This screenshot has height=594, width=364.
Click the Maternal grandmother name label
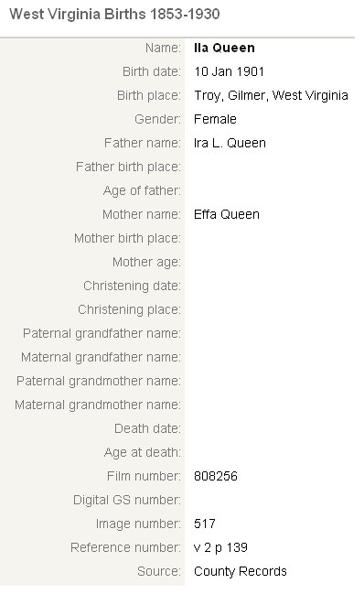point(98,405)
